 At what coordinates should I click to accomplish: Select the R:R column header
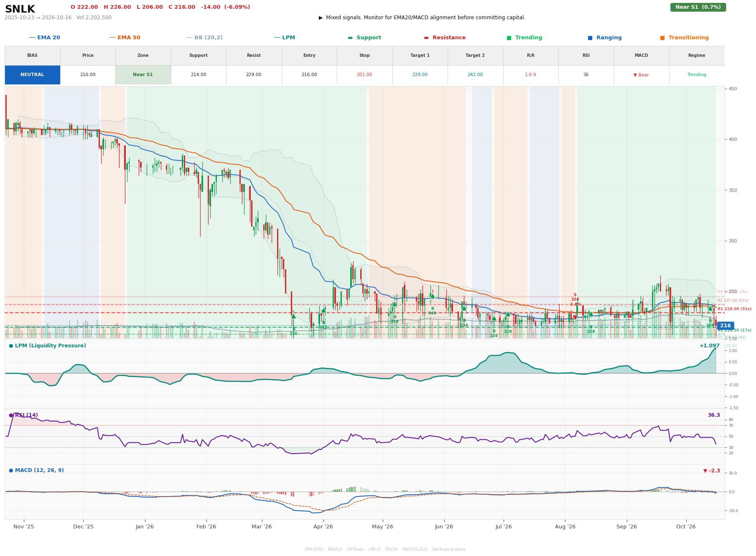pos(530,56)
